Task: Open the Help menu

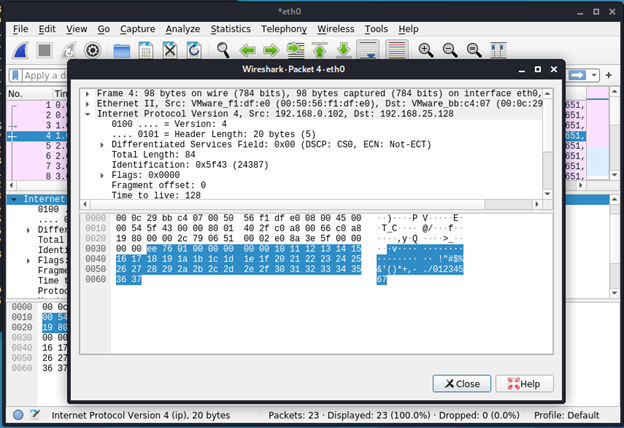Action: pyautogui.click(x=408, y=29)
